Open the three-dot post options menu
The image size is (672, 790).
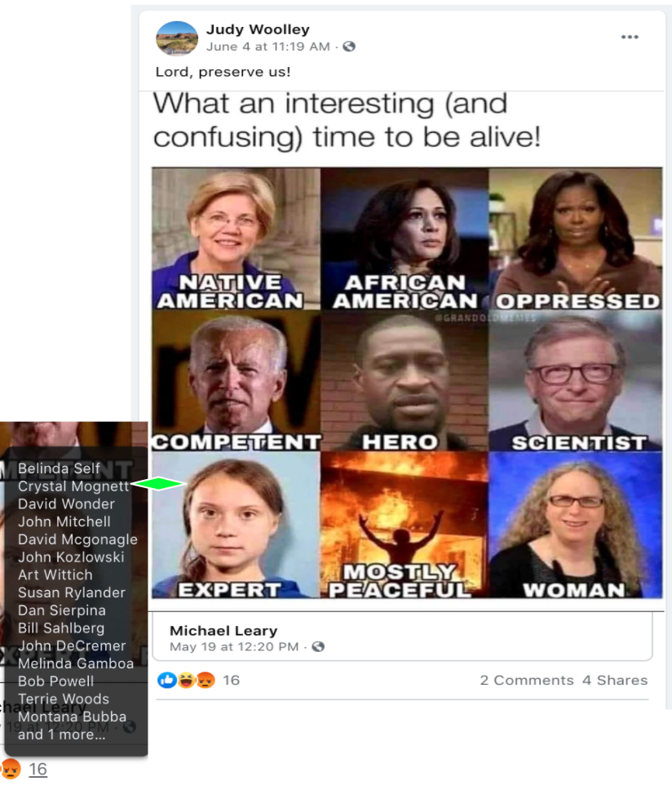630,37
